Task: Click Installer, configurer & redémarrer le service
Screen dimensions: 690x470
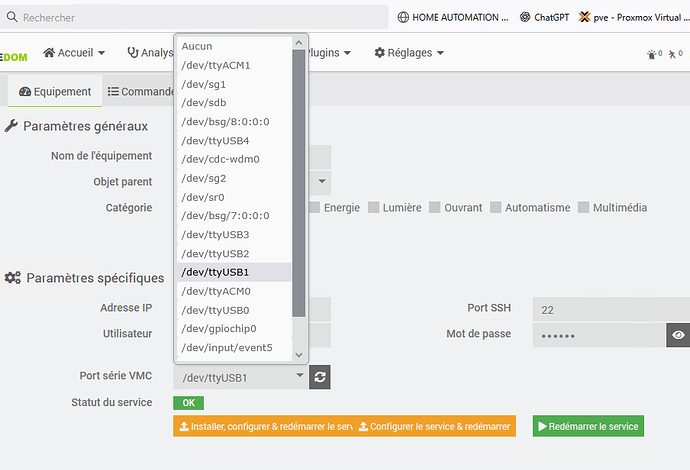Action: (x=264, y=426)
